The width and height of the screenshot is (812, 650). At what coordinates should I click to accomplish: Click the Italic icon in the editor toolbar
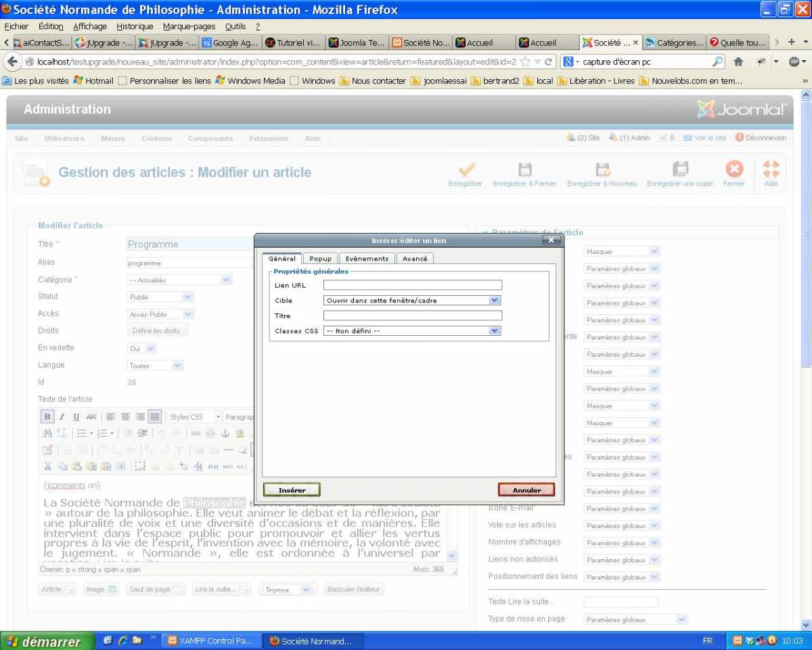point(62,417)
